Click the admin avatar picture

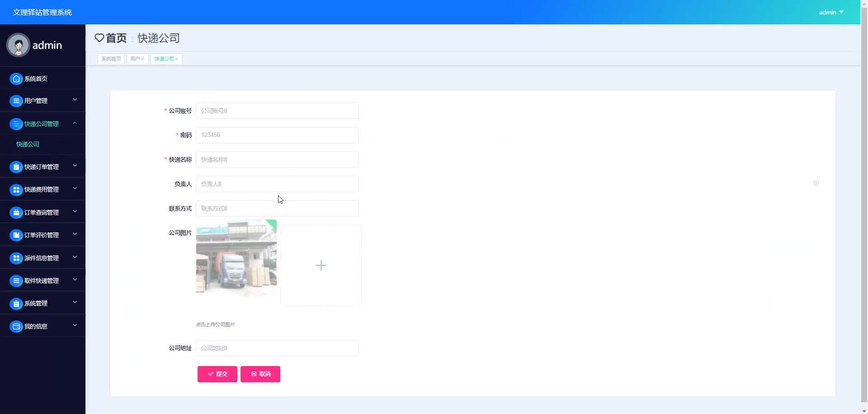[18, 45]
